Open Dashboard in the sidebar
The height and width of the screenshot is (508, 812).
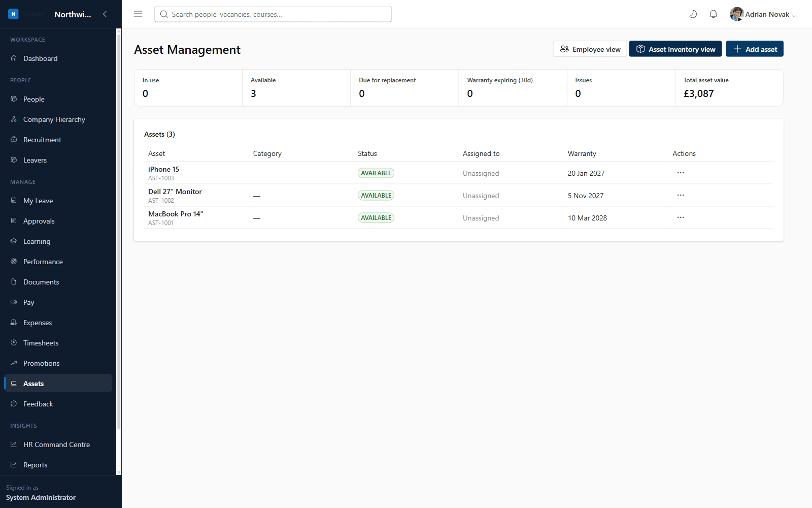(58, 58)
